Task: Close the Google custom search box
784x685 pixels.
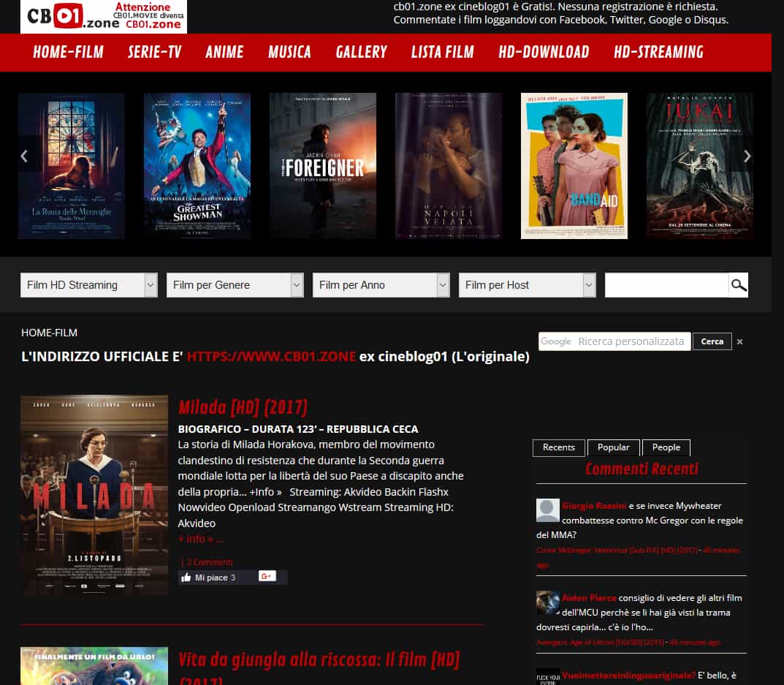Action: pos(739,341)
